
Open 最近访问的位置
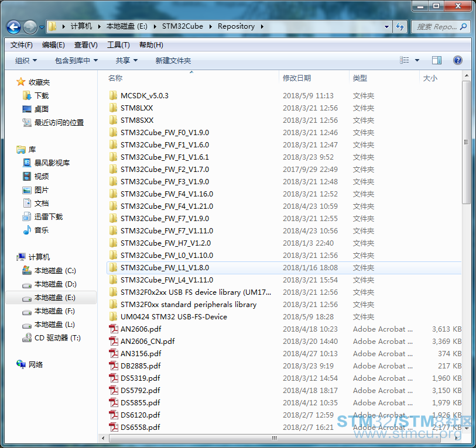coord(59,123)
